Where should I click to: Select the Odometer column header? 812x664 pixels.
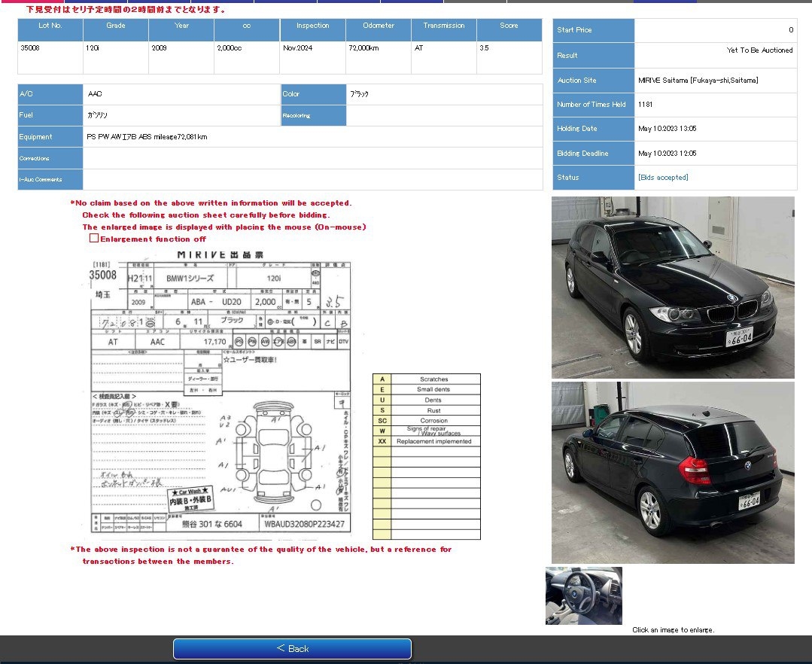[378, 26]
